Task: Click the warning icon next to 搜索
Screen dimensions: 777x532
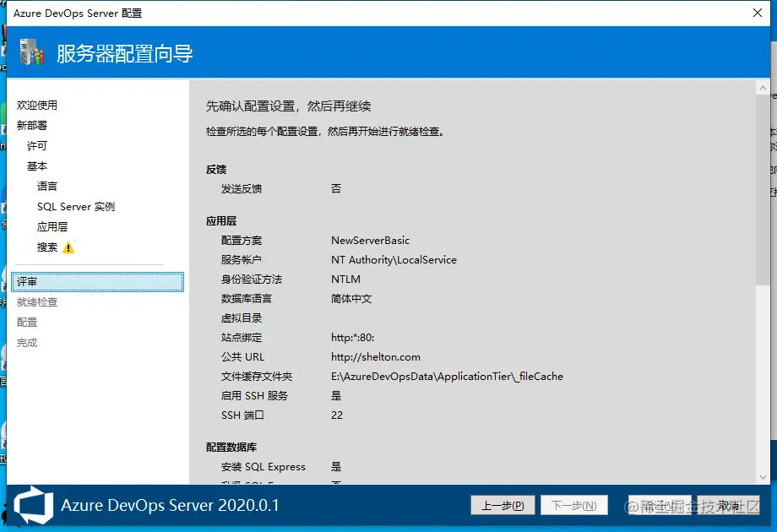Action: [x=68, y=247]
